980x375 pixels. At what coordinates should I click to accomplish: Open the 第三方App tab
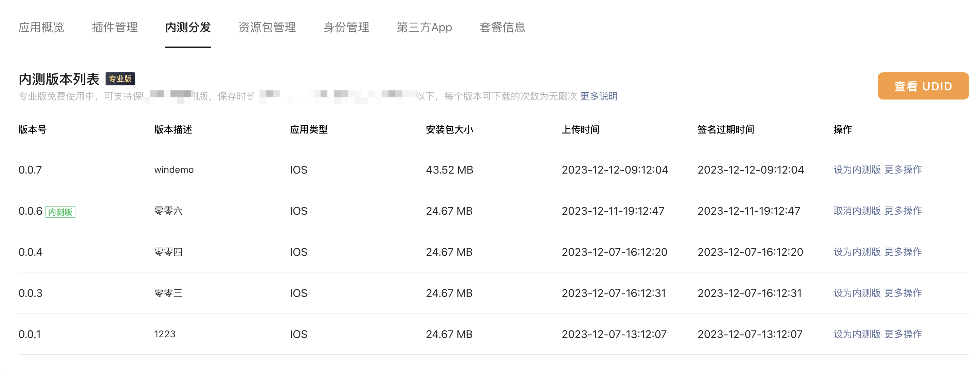tap(424, 28)
